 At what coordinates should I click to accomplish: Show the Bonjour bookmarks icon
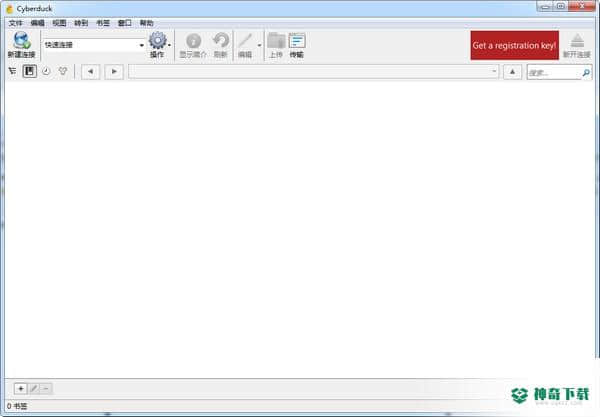(63, 71)
